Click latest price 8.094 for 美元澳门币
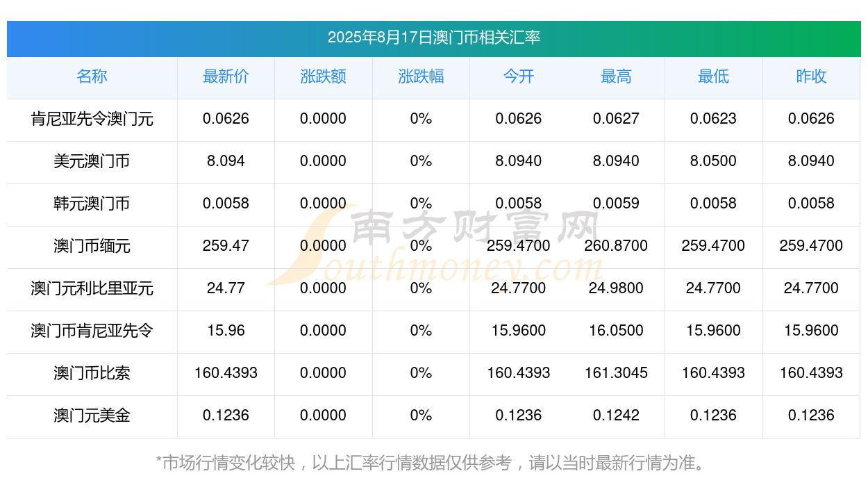The height and width of the screenshot is (485, 868). click(226, 161)
